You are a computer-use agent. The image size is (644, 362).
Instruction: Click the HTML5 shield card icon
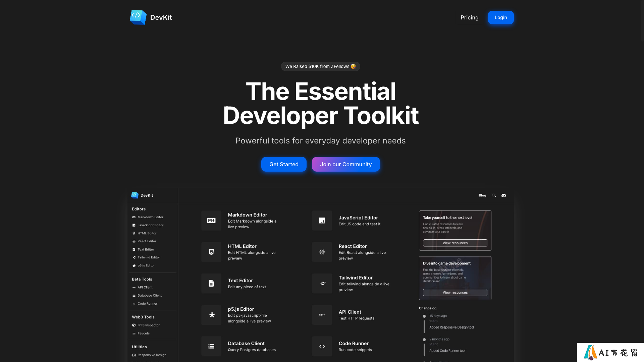[211, 252]
